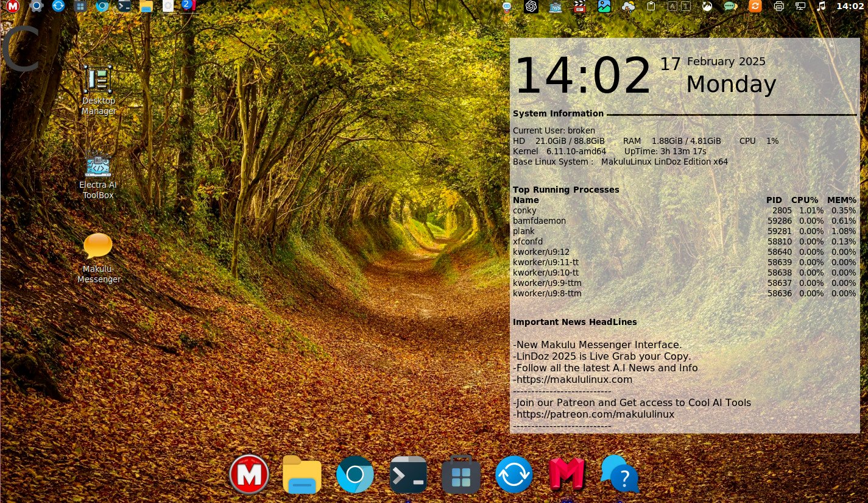Open file manager folder in top panel
This screenshot has width=868, height=503.
[146, 6]
